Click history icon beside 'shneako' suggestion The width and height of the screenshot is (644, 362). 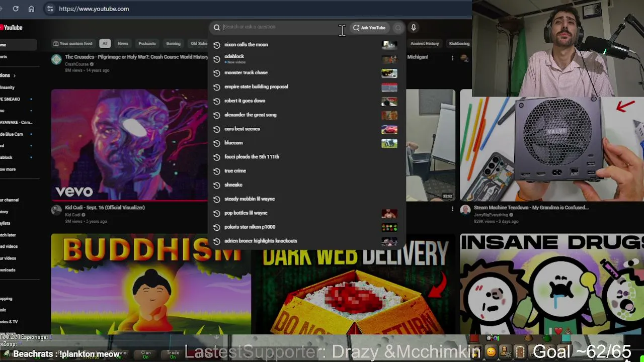point(217,185)
